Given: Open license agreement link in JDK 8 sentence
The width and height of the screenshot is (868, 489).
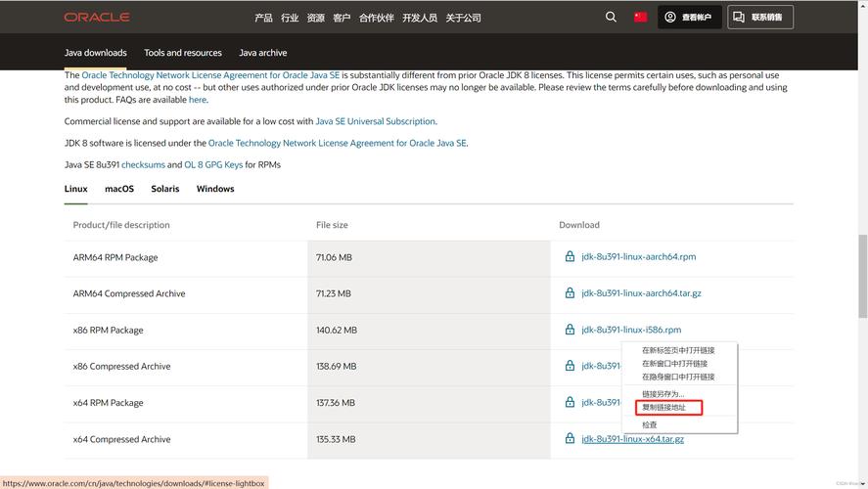Looking at the screenshot, I should tap(338, 143).
